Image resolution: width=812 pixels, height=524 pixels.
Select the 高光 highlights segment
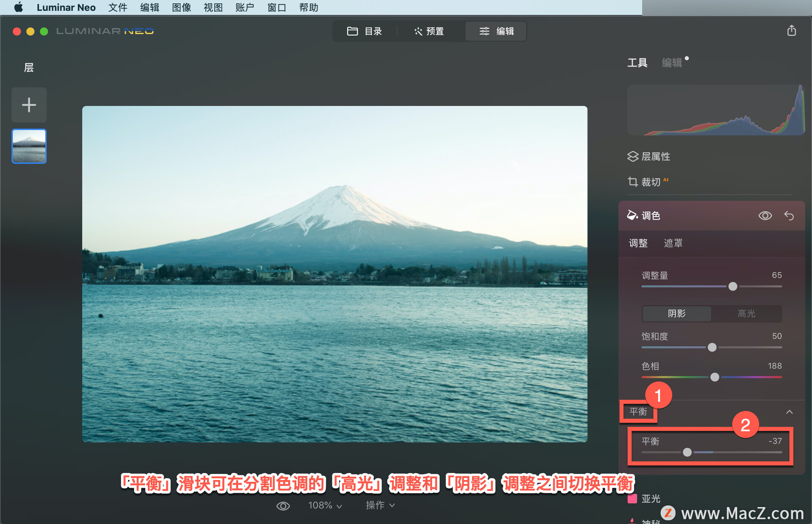(x=746, y=314)
